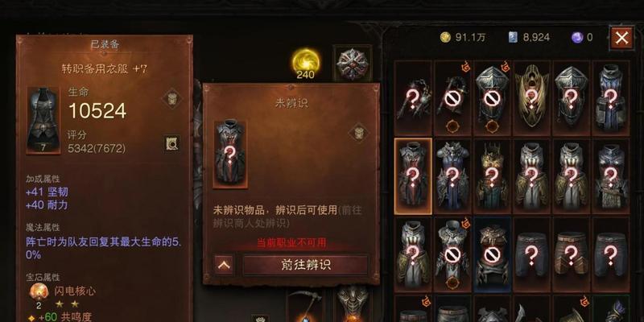Image resolution: width=644 pixels, height=322 pixels.
Task: Select the last unidentified pants item in third row
Action: [x=611, y=254]
